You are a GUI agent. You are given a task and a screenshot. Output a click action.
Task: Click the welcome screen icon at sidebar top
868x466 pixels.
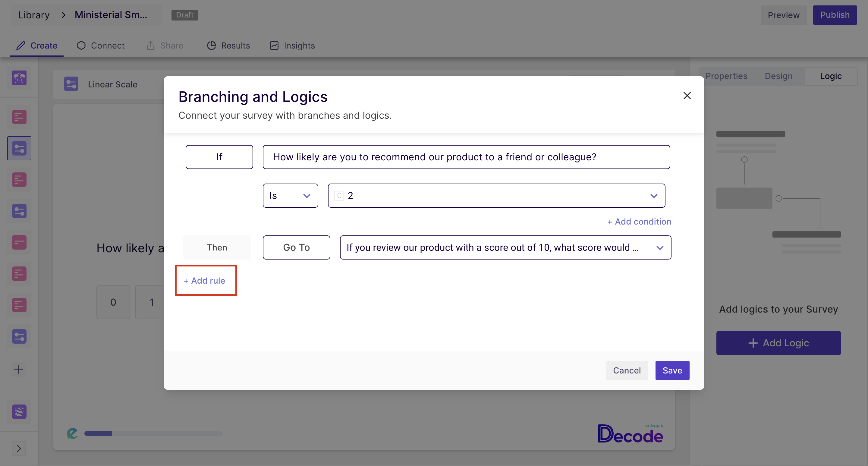pyautogui.click(x=19, y=78)
